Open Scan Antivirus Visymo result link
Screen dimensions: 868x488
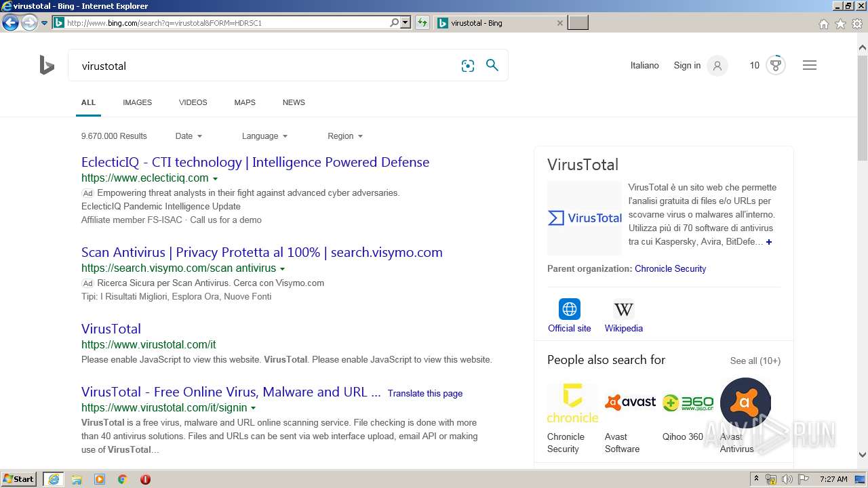[262, 252]
